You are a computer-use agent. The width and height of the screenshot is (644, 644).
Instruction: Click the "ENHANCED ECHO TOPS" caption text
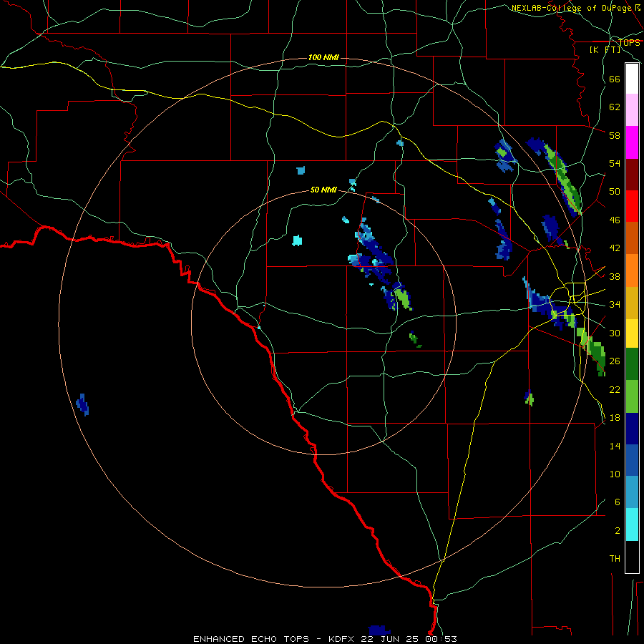(251, 639)
